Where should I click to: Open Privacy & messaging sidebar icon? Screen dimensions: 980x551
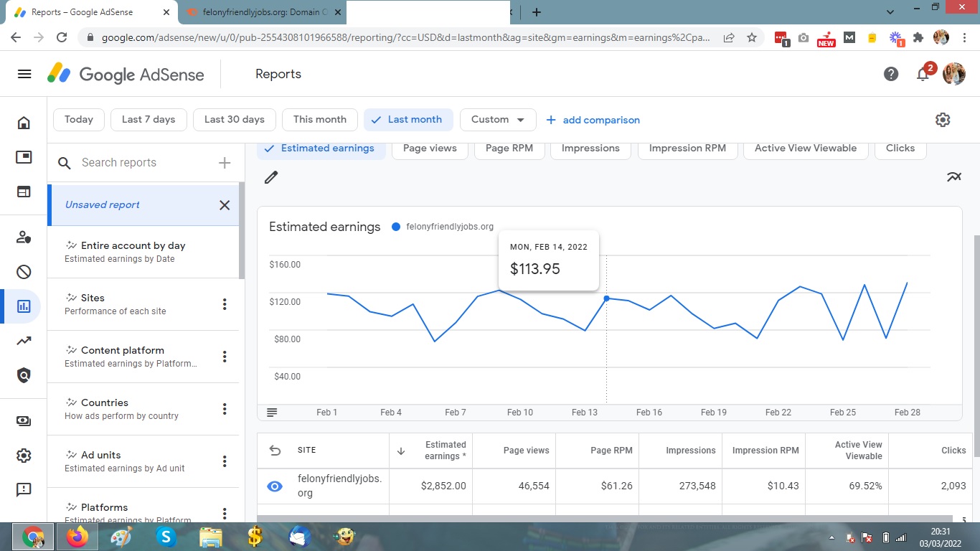[24, 237]
